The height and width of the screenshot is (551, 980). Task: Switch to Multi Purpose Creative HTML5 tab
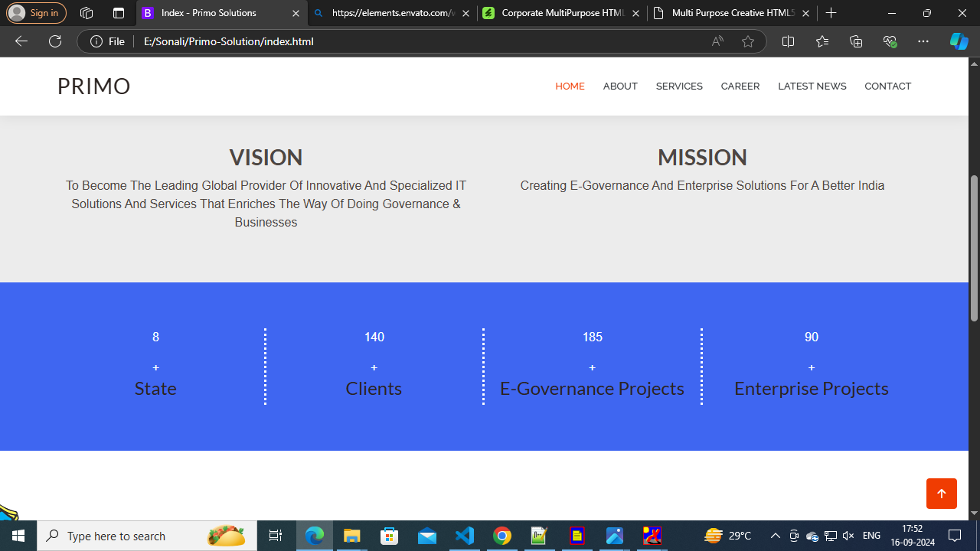[731, 13]
